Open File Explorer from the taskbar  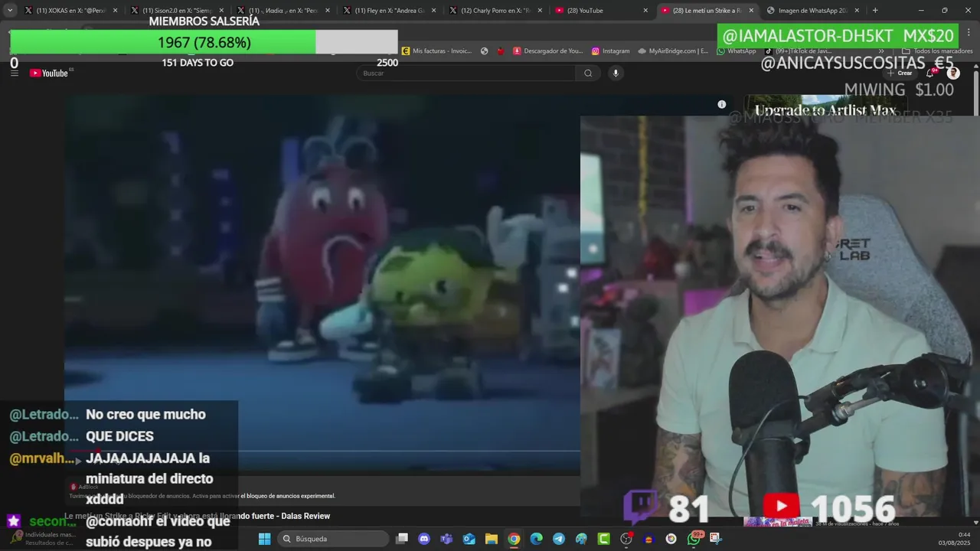click(x=492, y=539)
